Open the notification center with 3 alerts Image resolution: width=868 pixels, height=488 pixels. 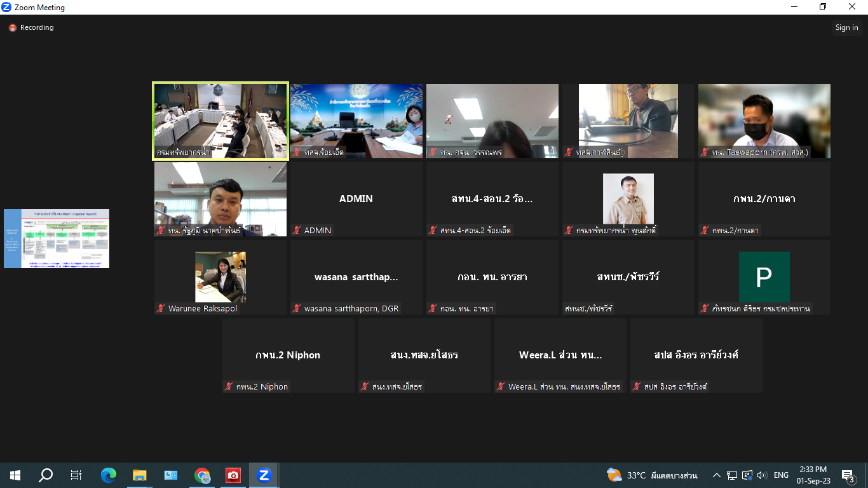(848, 475)
